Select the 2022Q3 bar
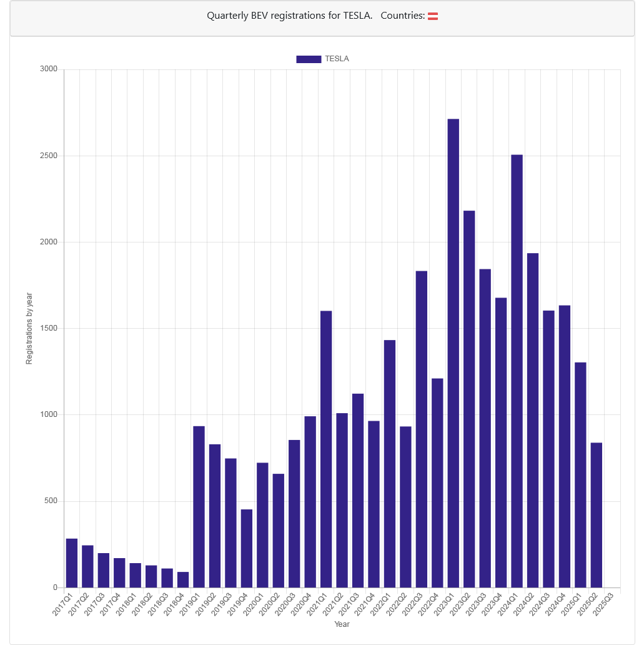The image size is (644, 645). tap(422, 429)
